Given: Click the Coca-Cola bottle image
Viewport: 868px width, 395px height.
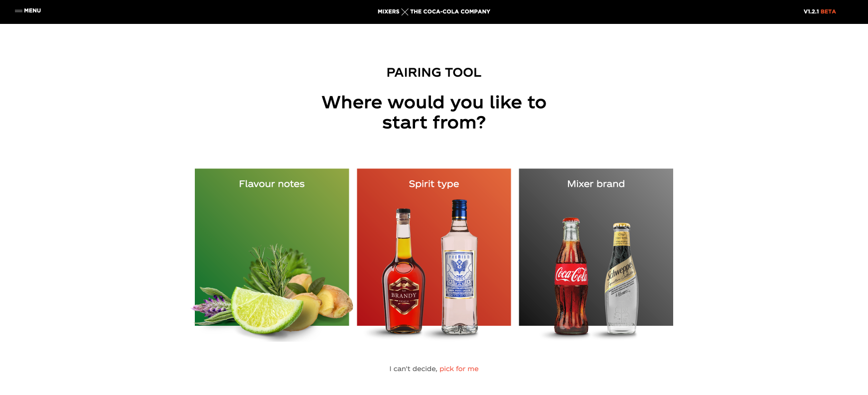Looking at the screenshot, I should click(571, 276).
